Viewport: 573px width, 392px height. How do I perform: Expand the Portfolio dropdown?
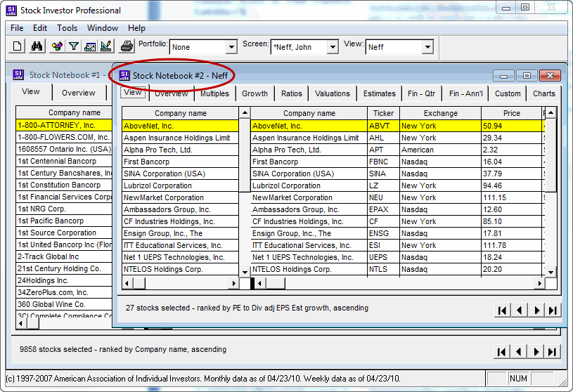(x=231, y=48)
